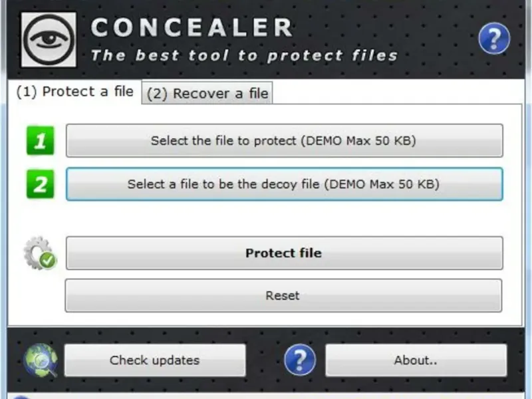Choose a decoy file with the decoy button
This screenshot has width=532, height=399.
coord(284,184)
